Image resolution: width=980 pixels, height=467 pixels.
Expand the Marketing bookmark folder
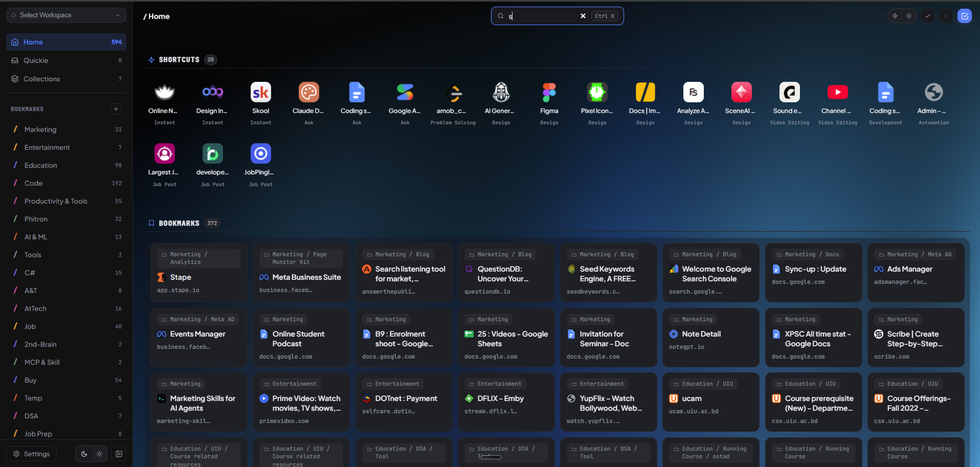point(66,129)
